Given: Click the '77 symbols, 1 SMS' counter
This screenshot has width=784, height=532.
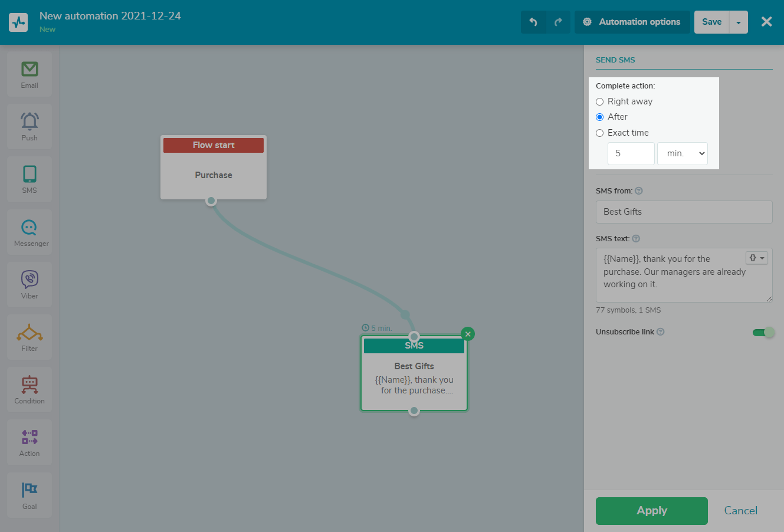Looking at the screenshot, I should (x=628, y=310).
